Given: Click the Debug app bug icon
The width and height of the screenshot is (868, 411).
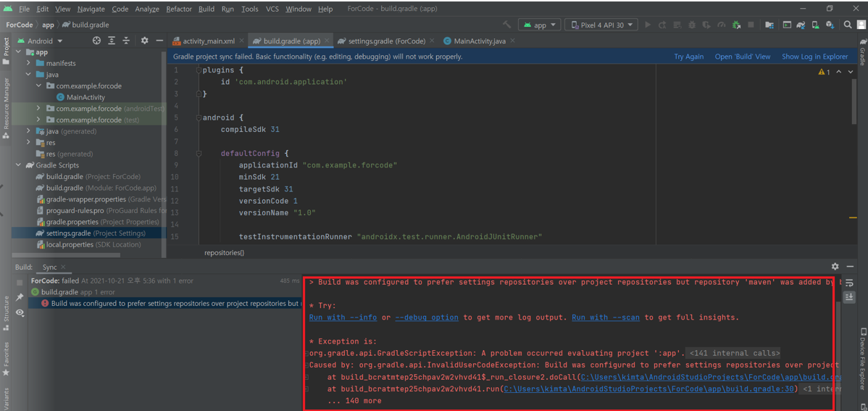Looking at the screenshot, I should click(x=692, y=25).
